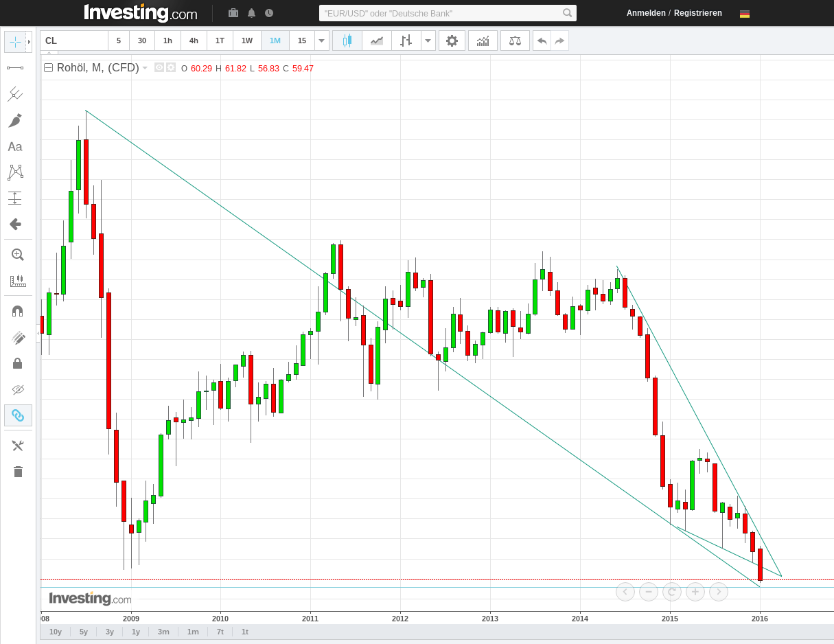Select the 1M interval tab
Viewport: 834px width, 644px height.
point(275,41)
